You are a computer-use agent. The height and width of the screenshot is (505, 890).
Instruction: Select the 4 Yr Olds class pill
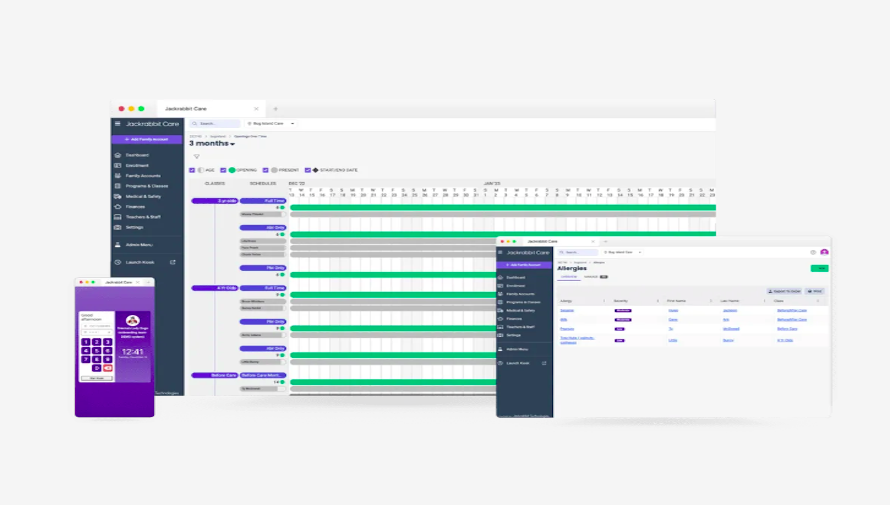(214, 288)
